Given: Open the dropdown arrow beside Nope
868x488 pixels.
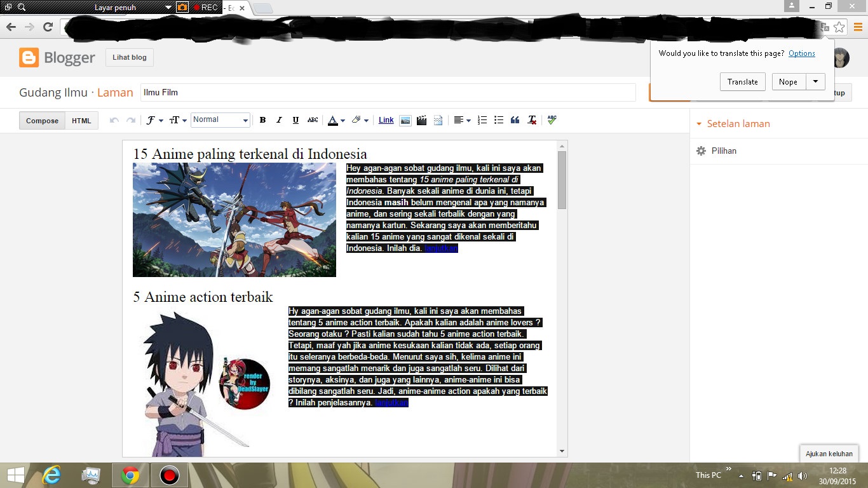Looking at the screenshot, I should [815, 82].
